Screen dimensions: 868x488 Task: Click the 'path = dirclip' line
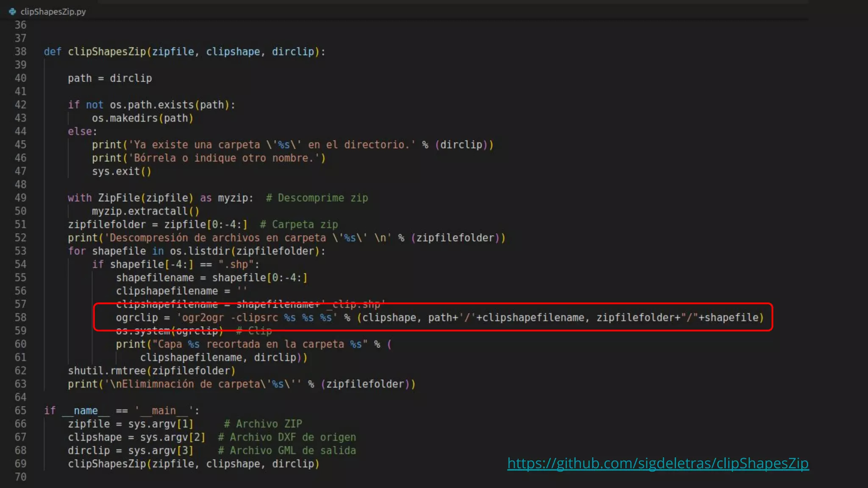tap(110, 78)
